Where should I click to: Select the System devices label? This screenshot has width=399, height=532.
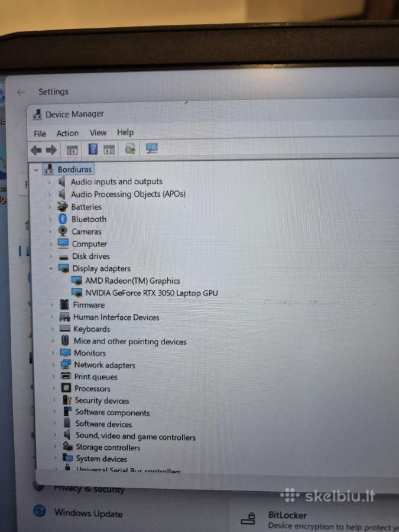(102, 459)
